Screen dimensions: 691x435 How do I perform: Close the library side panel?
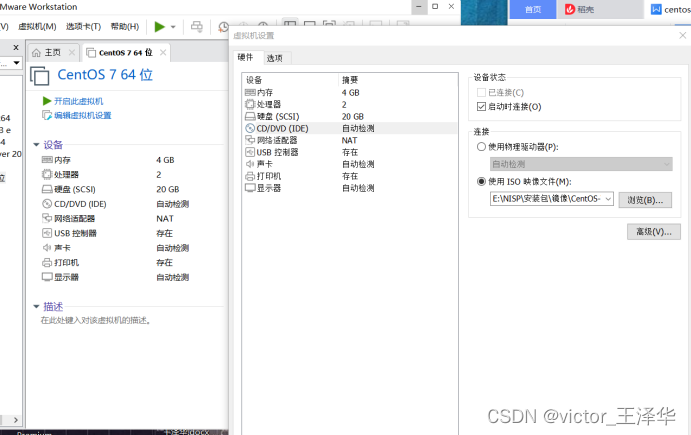16,47
